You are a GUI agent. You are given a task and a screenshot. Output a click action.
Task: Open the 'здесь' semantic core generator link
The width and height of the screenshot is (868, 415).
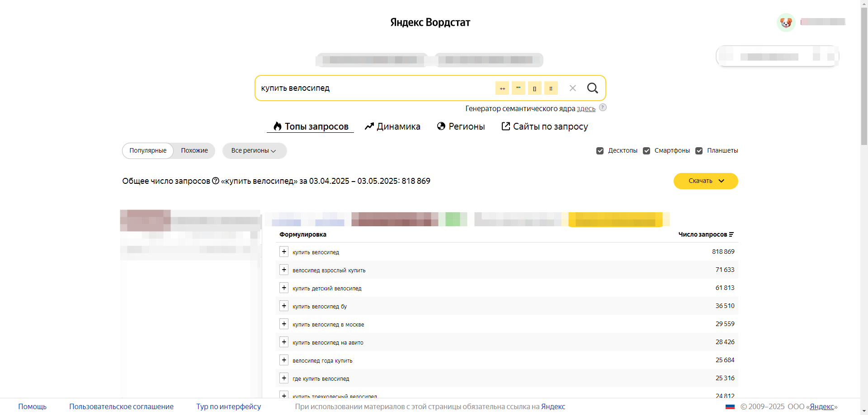[586, 109]
